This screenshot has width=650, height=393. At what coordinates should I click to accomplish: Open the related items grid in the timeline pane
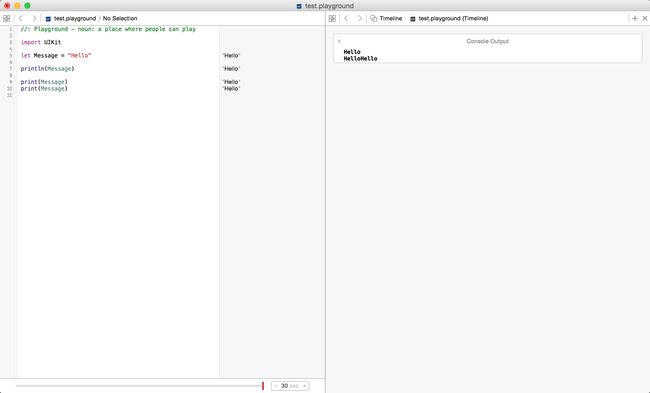coord(332,18)
